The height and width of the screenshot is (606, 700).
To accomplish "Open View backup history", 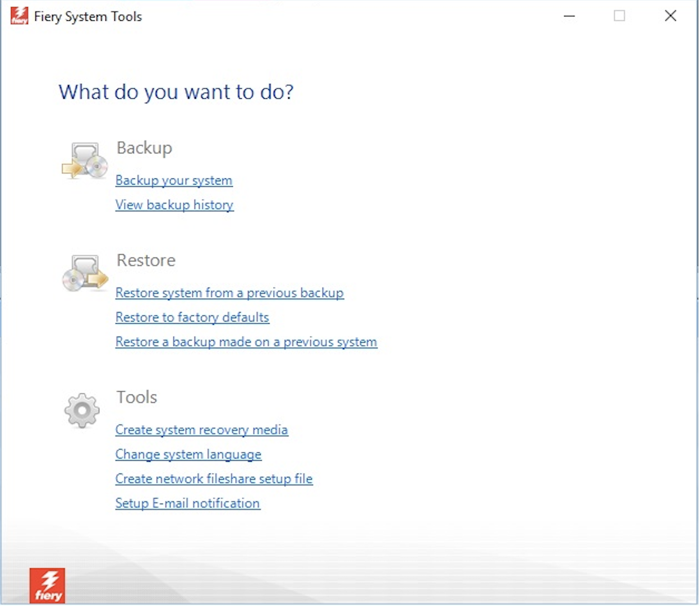I will click(174, 205).
